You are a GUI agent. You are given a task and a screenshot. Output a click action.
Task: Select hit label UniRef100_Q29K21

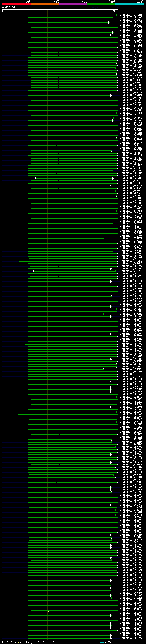point(131,70)
